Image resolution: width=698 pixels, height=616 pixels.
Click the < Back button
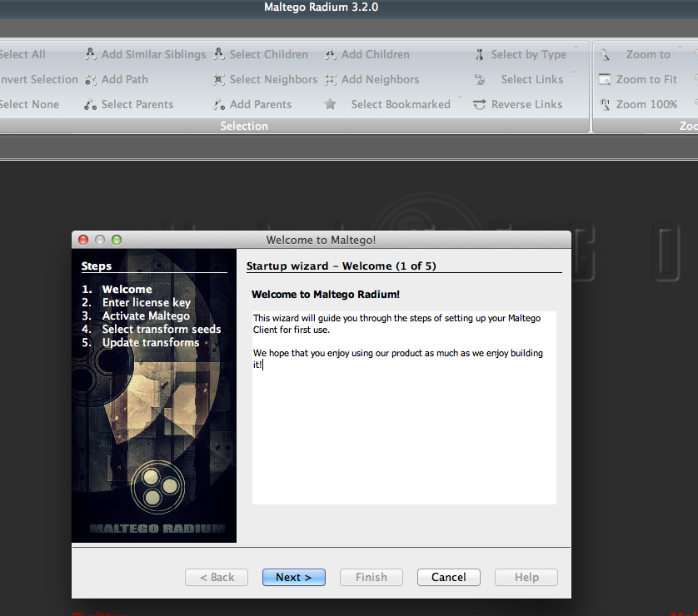[x=217, y=578]
